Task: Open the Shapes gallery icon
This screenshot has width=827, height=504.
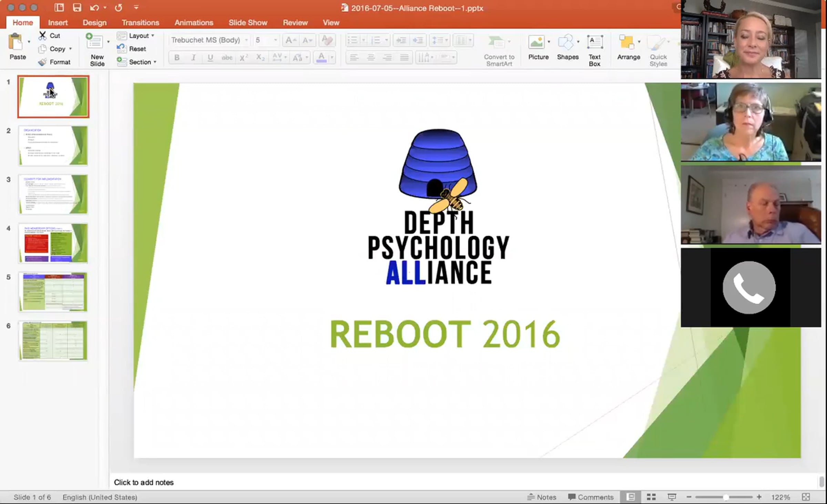Action: tap(565, 42)
